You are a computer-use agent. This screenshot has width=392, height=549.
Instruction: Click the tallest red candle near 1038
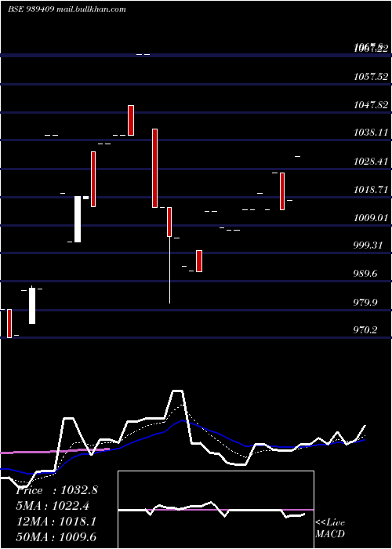coord(154,168)
